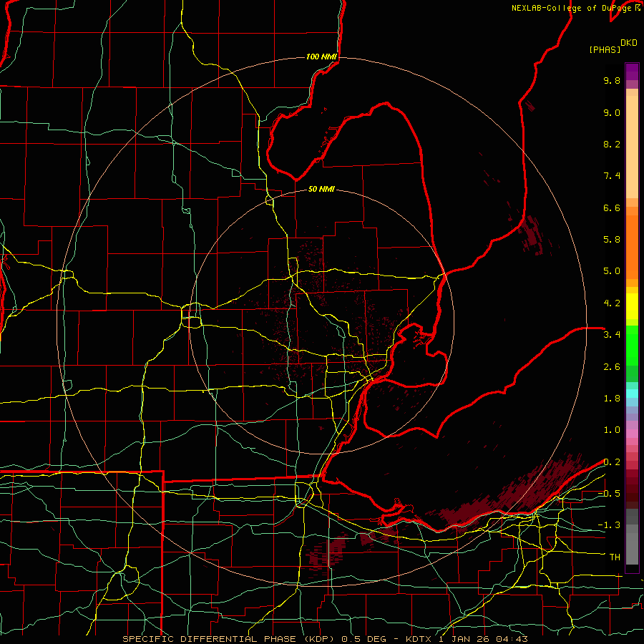Click the DKD product label above colorbar
The width and height of the screenshot is (644, 644).
coord(628,43)
